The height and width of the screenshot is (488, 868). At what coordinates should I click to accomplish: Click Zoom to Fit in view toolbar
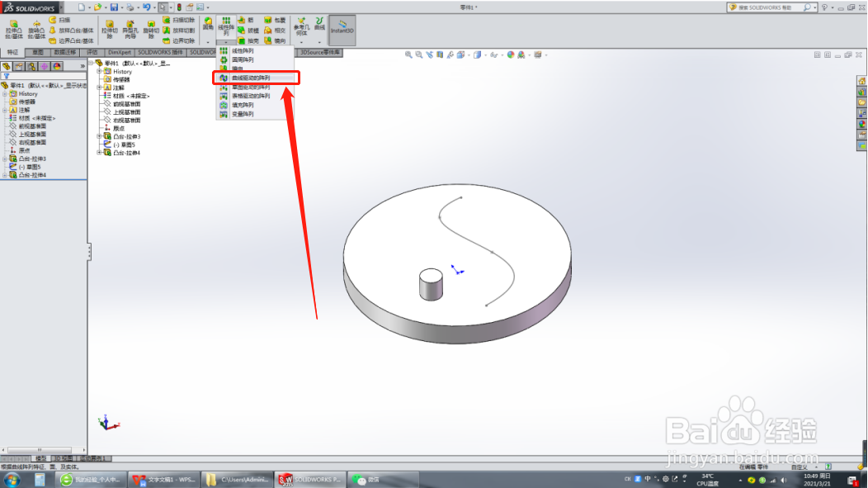(x=408, y=54)
